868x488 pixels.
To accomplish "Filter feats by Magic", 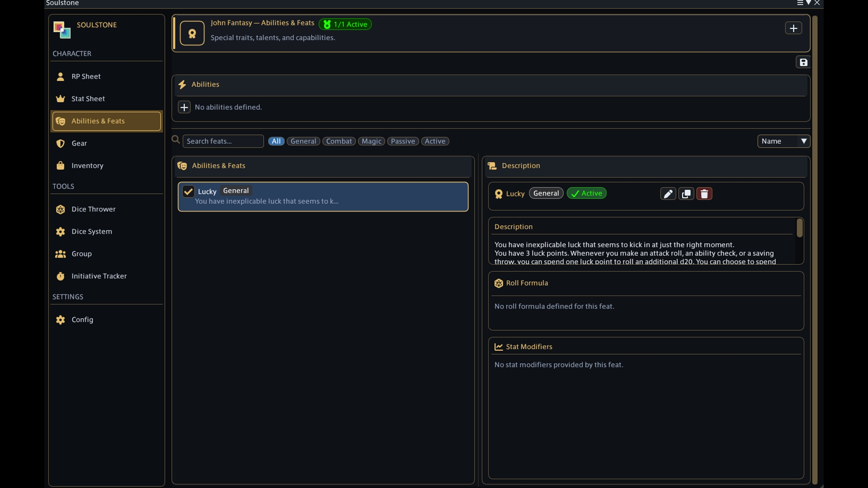I will 372,141.
